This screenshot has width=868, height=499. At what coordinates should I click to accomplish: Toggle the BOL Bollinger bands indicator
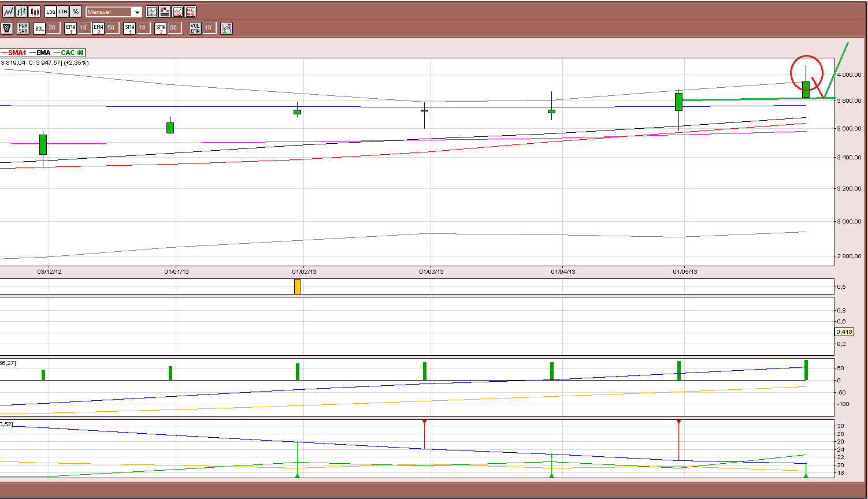pos(39,28)
